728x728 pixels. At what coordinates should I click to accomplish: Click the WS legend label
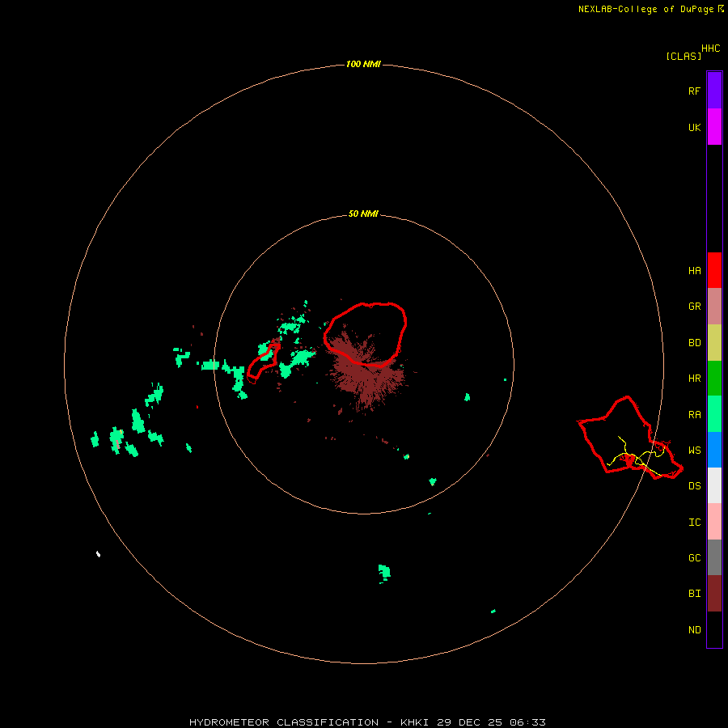694,451
